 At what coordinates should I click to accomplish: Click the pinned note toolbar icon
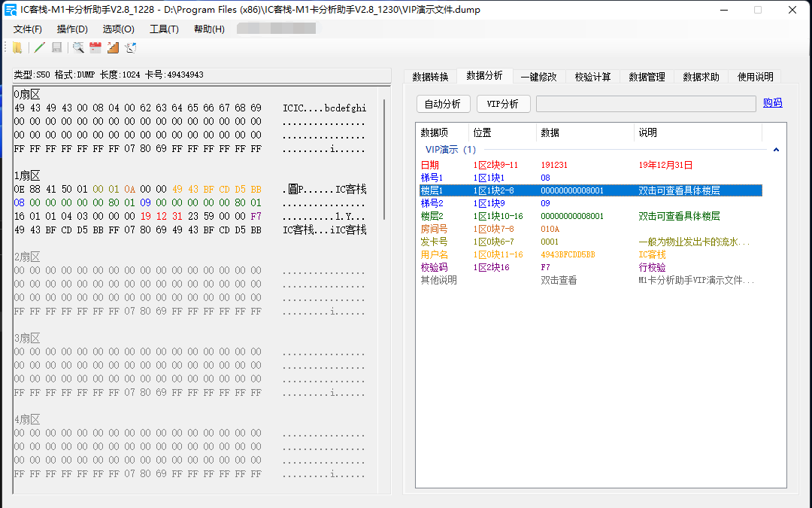tap(131, 47)
